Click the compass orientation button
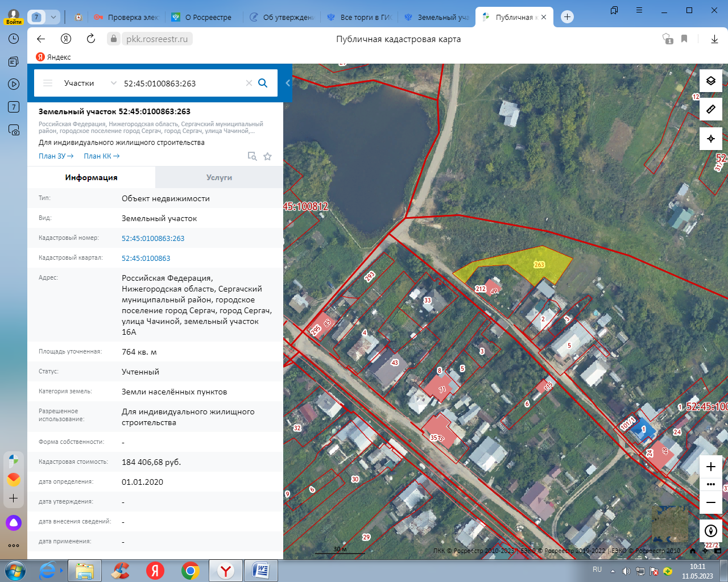Screen dimensions: 728x582 click(710, 531)
